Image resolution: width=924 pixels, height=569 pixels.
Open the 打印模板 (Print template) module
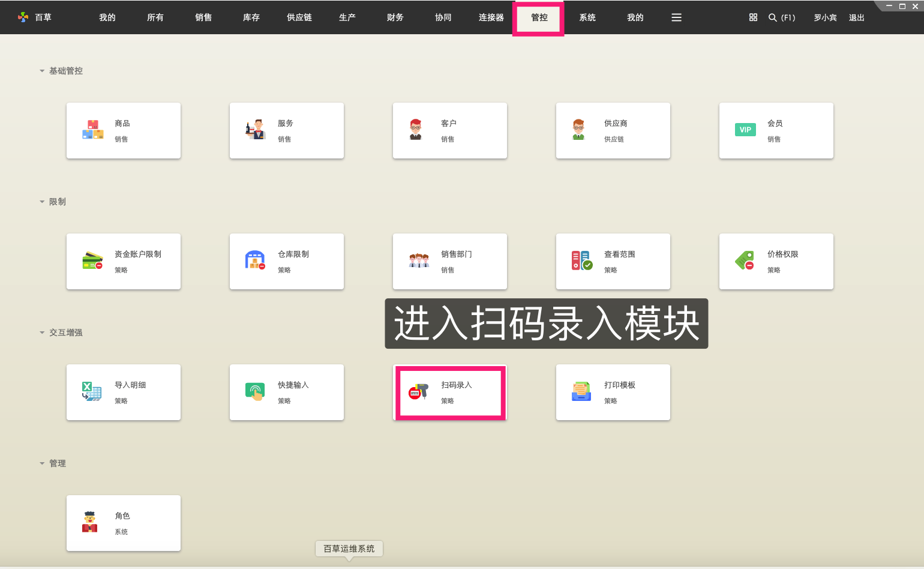613,392
